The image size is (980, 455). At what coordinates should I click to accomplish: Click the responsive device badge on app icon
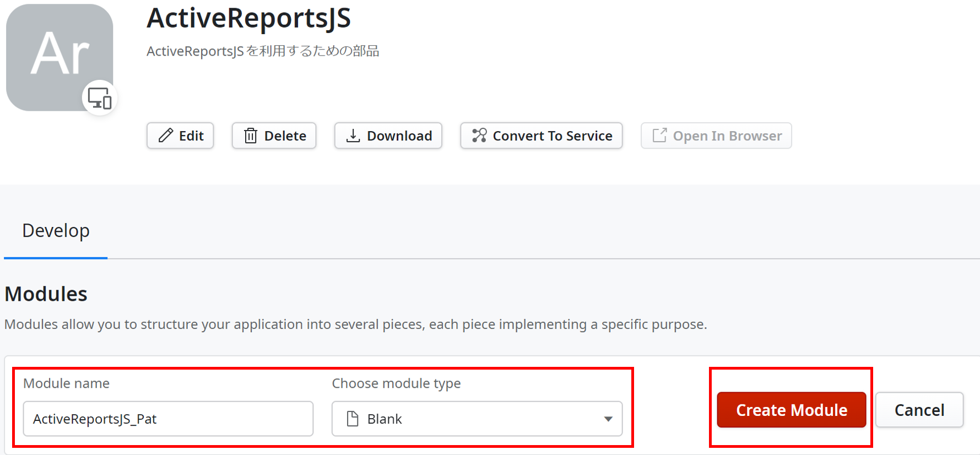(x=100, y=98)
